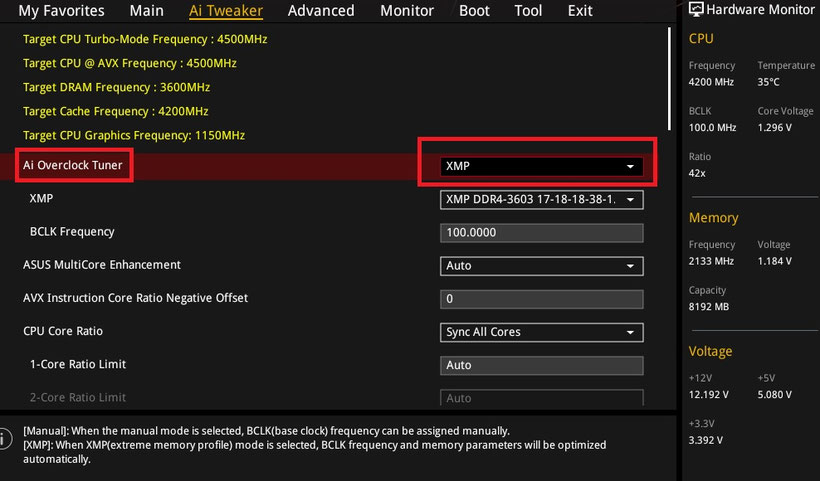
Task: Click the CPU heading in Hardware Monitor
Action: tap(701, 39)
